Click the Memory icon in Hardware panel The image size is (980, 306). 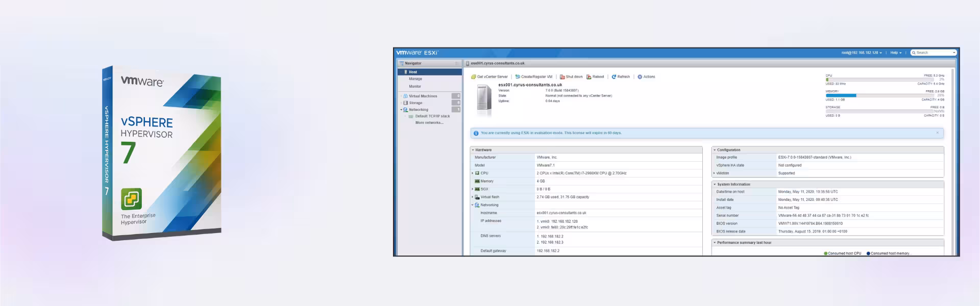pyautogui.click(x=477, y=181)
